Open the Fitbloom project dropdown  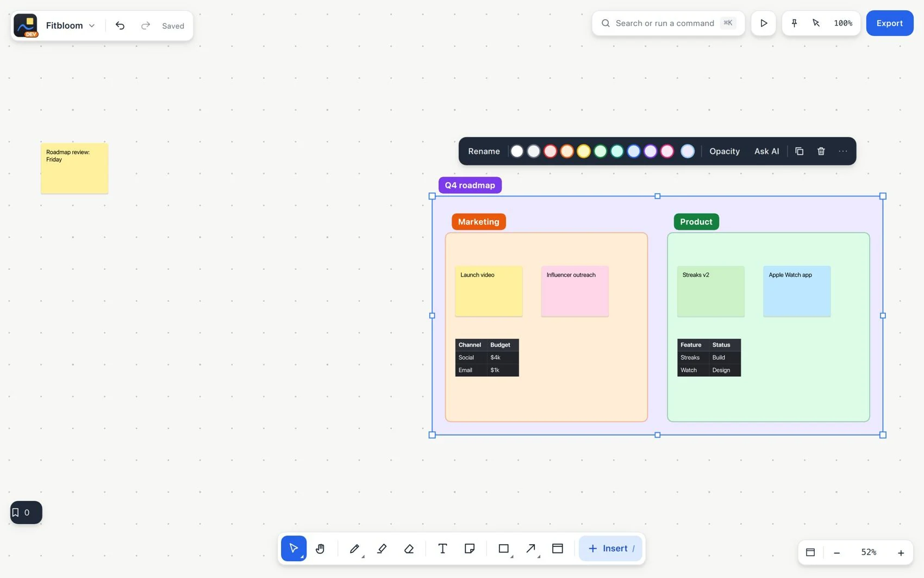pos(71,26)
